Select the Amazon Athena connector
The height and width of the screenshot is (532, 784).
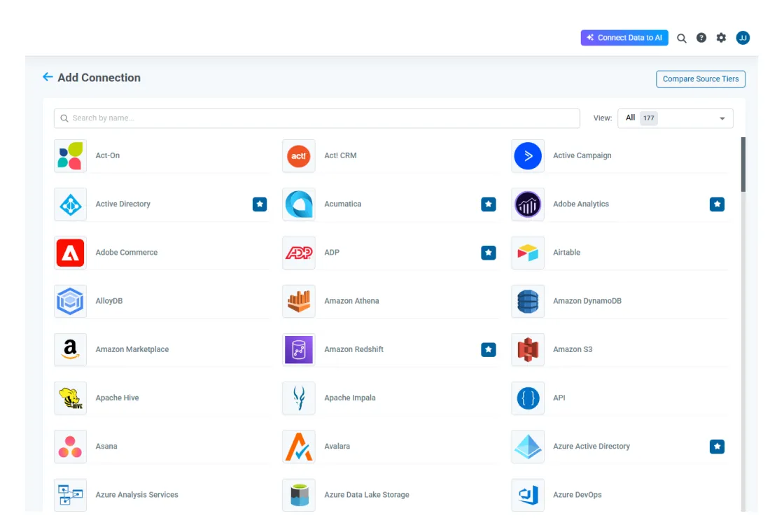tap(351, 300)
